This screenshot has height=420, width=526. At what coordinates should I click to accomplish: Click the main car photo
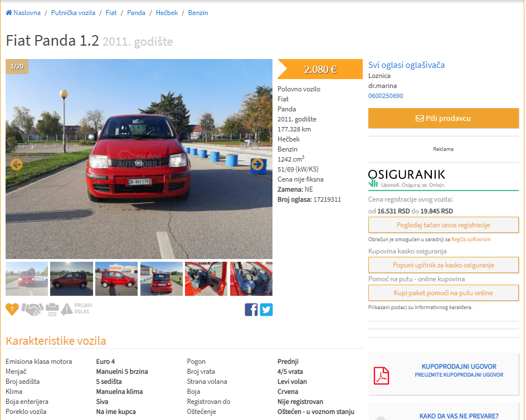[x=139, y=159]
